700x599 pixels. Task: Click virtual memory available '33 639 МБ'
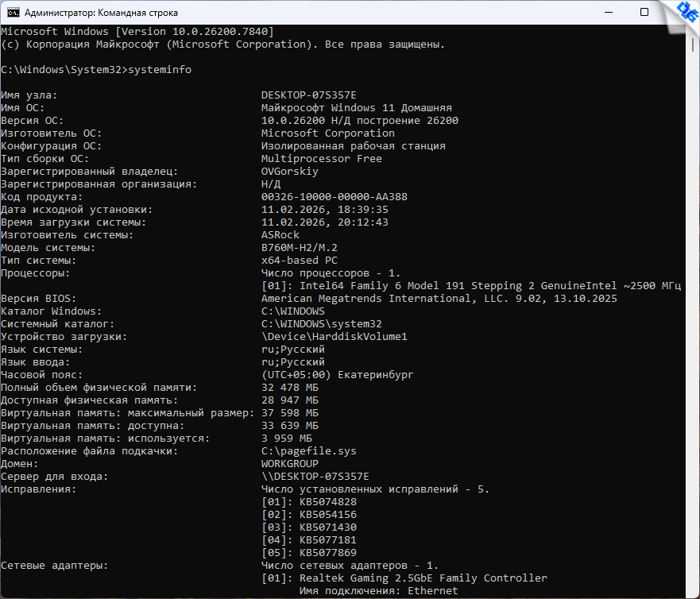(x=290, y=426)
